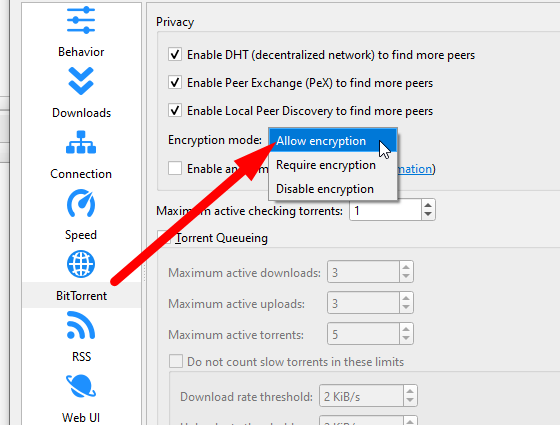This screenshot has width=560, height=425.
Task: Select the BitTorrent globe icon
Action: click(x=81, y=264)
